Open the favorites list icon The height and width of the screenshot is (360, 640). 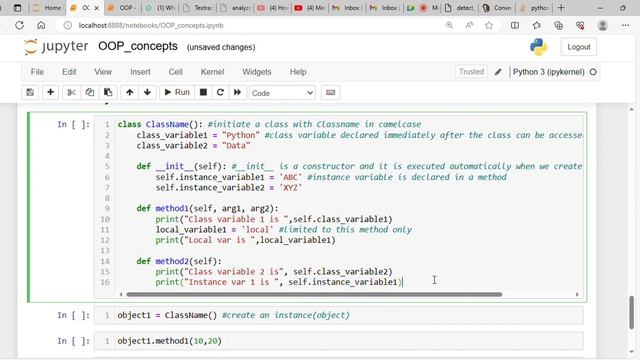click(x=537, y=25)
